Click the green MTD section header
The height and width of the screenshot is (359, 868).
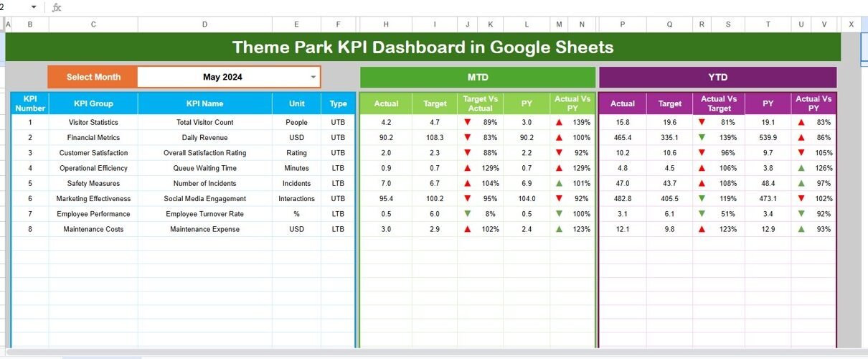pos(477,78)
